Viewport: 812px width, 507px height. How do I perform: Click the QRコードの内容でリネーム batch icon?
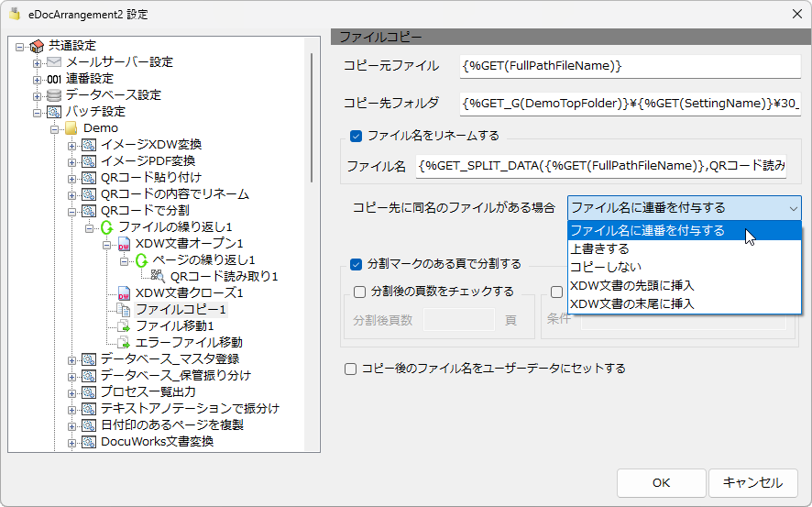coord(89,194)
